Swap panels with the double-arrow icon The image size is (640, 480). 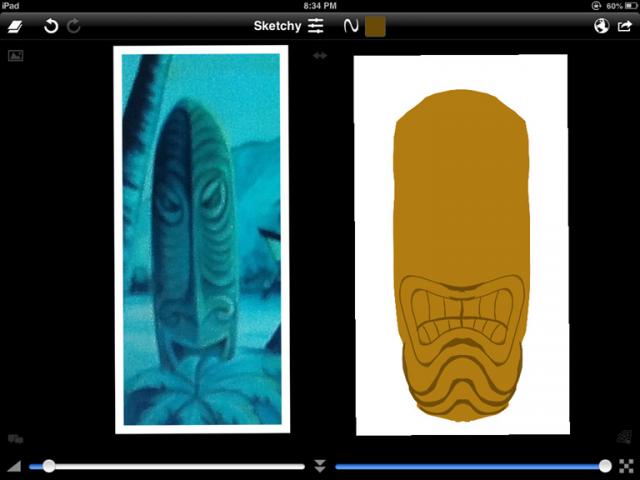pos(320,56)
